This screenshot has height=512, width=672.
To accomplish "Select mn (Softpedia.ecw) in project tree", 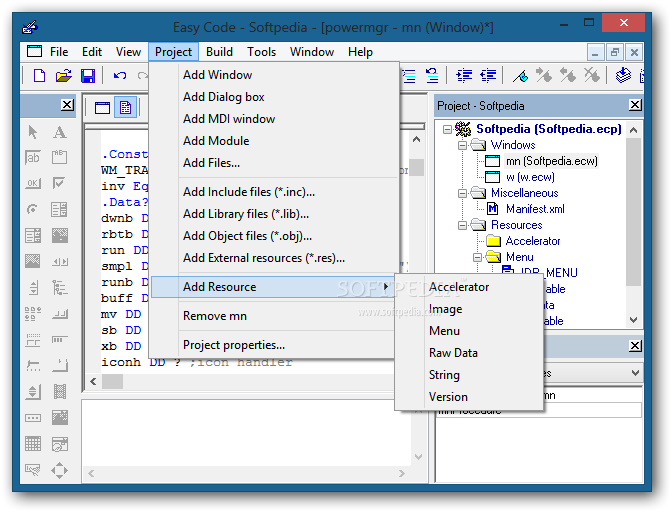I will coord(551,161).
